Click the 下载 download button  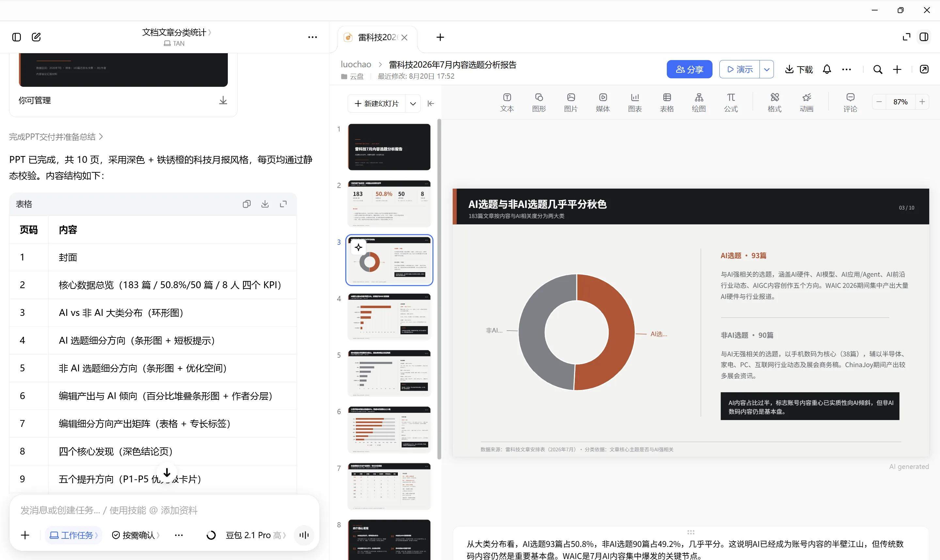(x=799, y=70)
